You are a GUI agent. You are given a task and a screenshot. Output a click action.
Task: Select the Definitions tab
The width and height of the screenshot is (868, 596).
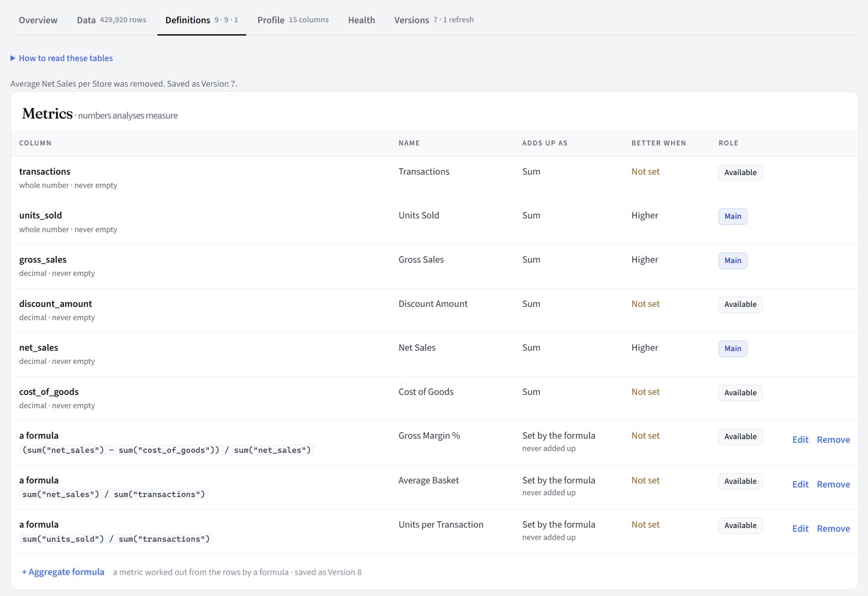202,20
